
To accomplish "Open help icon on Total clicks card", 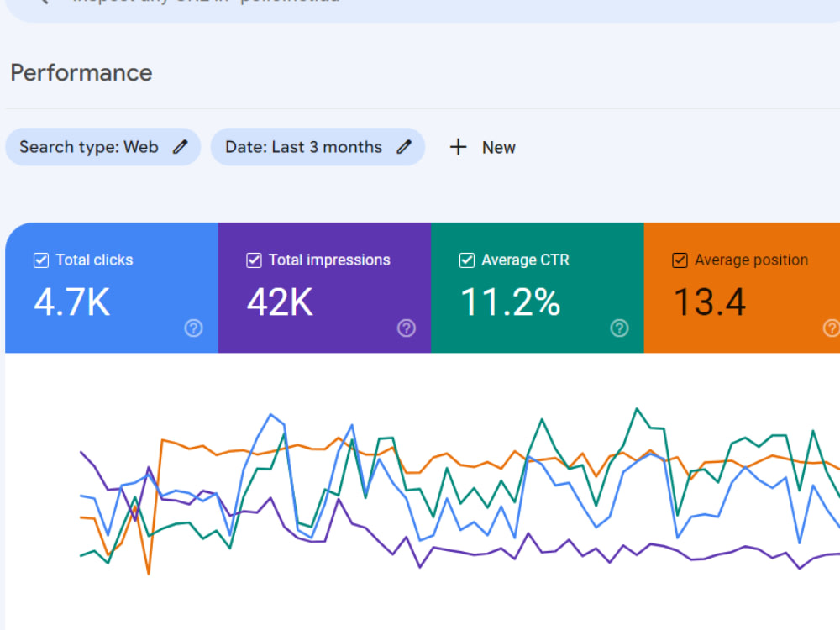I will click(x=193, y=328).
